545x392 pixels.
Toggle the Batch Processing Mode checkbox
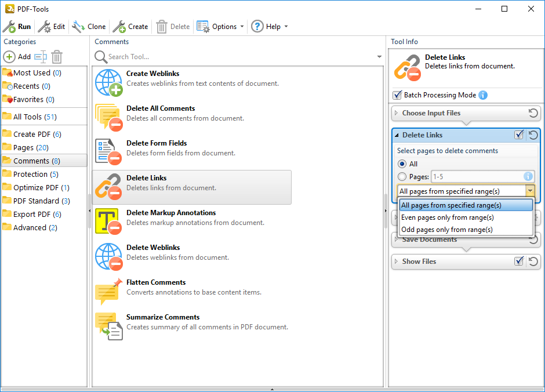(397, 95)
